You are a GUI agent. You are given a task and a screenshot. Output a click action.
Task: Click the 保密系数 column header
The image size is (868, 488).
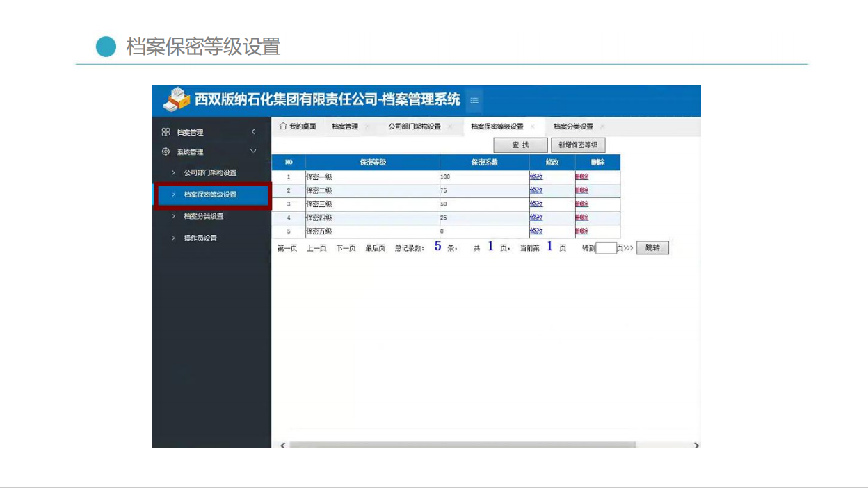pos(484,162)
